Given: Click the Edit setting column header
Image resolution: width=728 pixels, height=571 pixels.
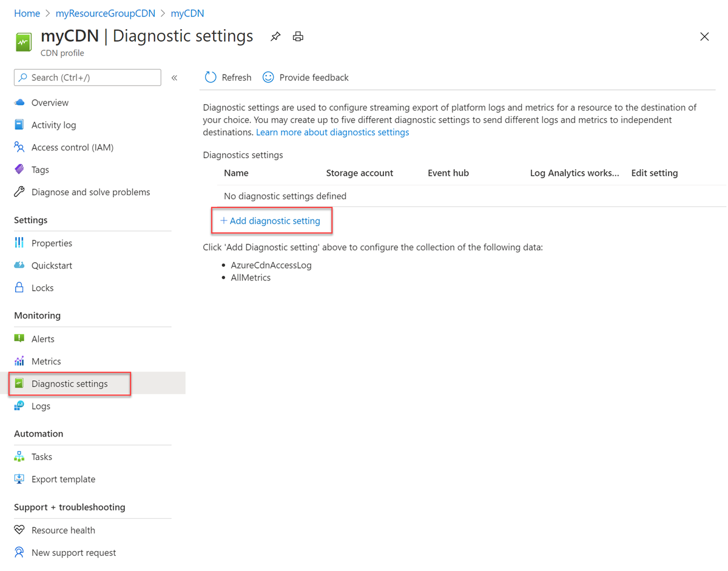Looking at the screenshot, I should pyautogui.click(x=655, y=173).
